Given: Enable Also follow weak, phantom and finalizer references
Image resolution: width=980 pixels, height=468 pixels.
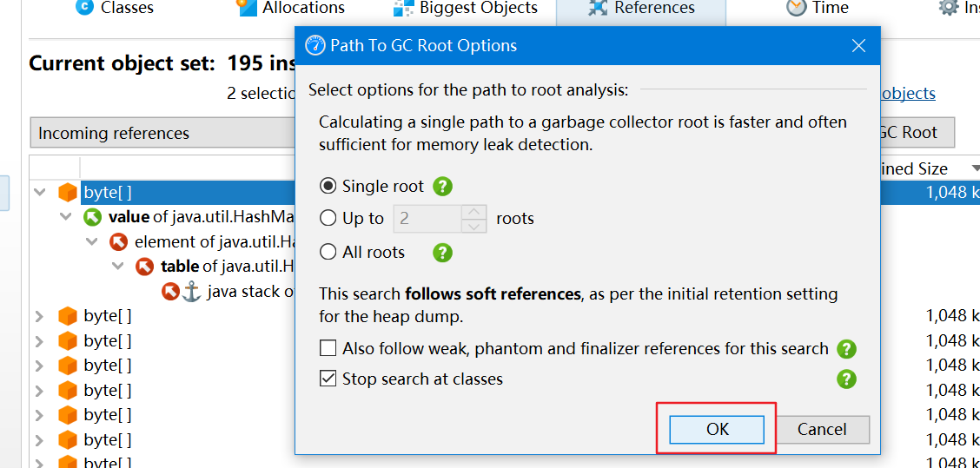Looking at the screenshot, I should 328,349.
